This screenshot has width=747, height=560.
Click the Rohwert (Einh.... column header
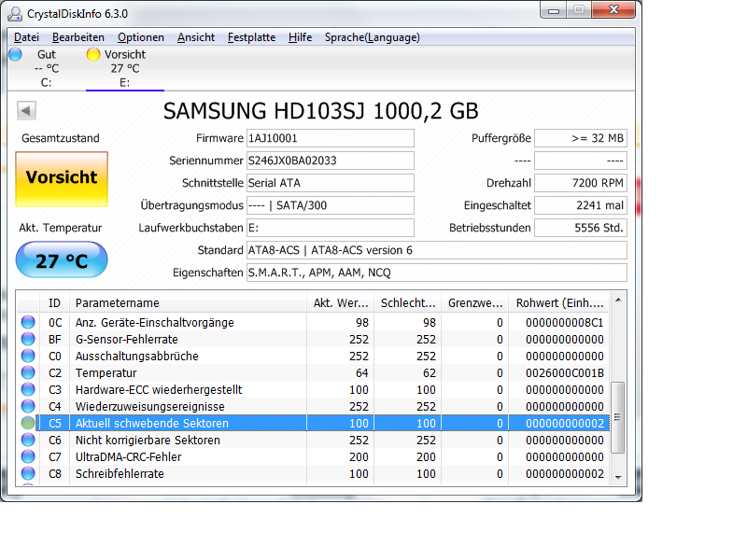click(x=559, y=302)
